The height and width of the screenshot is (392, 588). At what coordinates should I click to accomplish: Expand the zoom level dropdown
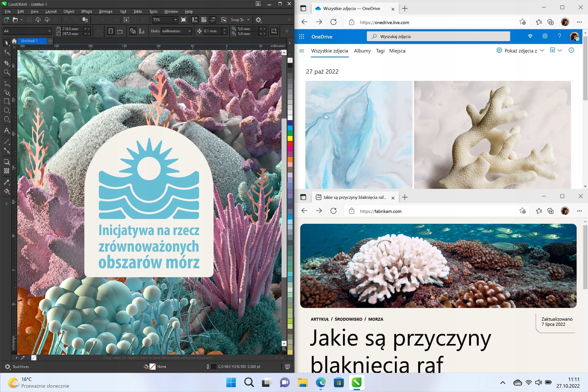[x=175, y=20]
